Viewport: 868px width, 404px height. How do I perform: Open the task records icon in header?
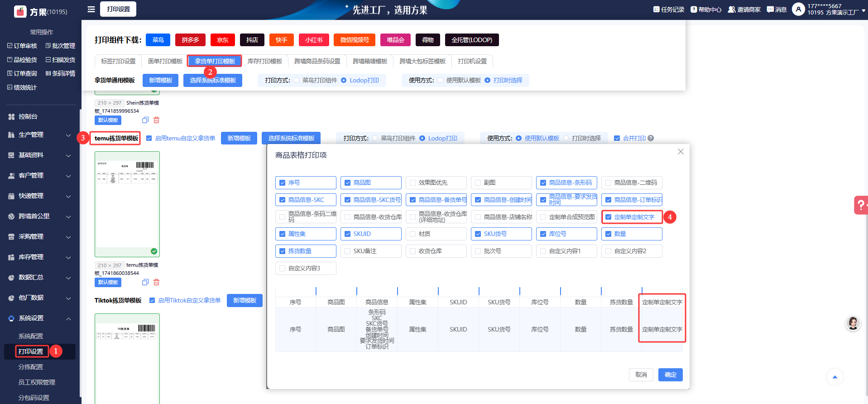point(656,10)
